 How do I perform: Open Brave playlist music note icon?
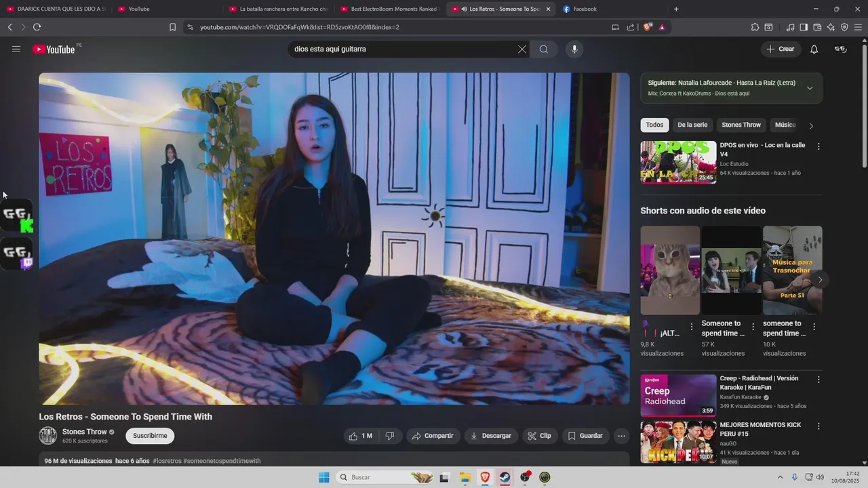[790, 27]
